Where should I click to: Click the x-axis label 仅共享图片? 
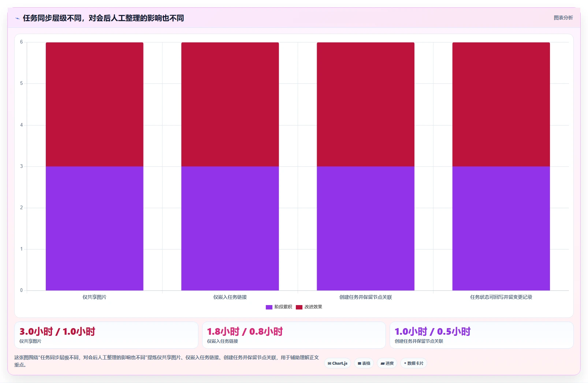94,297
